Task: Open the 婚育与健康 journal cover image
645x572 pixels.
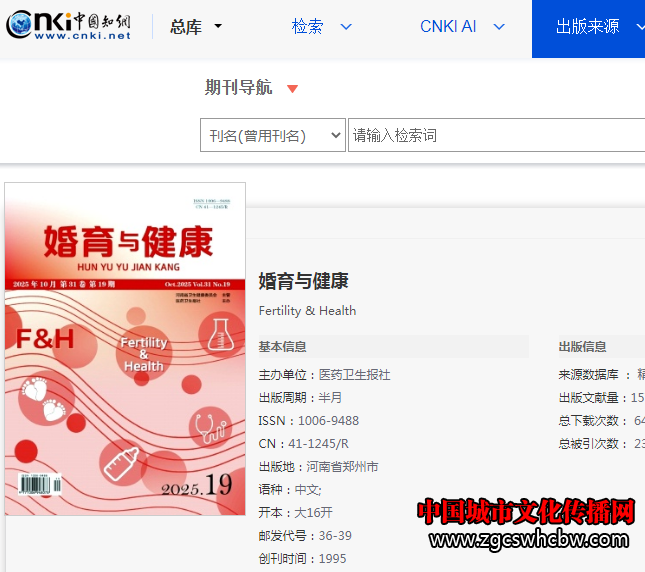Action: pos(125,349)
